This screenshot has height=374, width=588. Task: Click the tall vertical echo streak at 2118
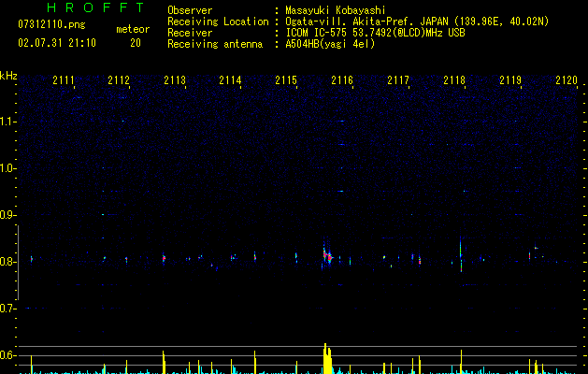(x=461, y=253)
